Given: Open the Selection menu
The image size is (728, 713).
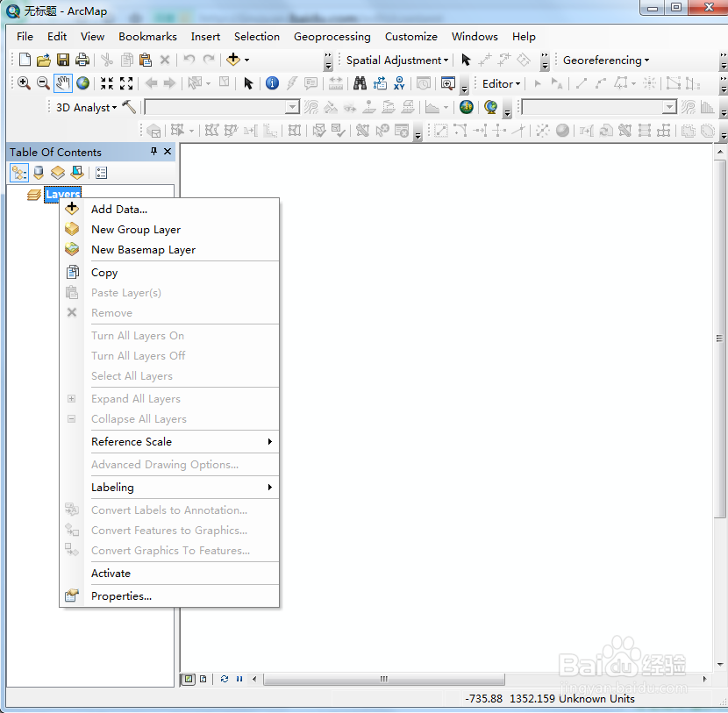Looking at the screenshot, I should coord(257,37).
